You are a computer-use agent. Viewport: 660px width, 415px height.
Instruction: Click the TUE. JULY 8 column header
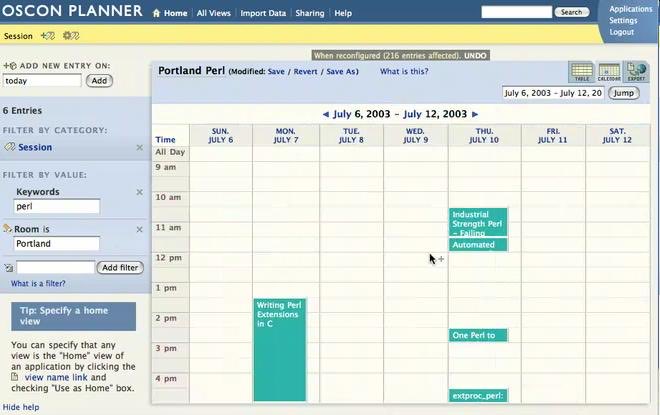tap(351, 136)
